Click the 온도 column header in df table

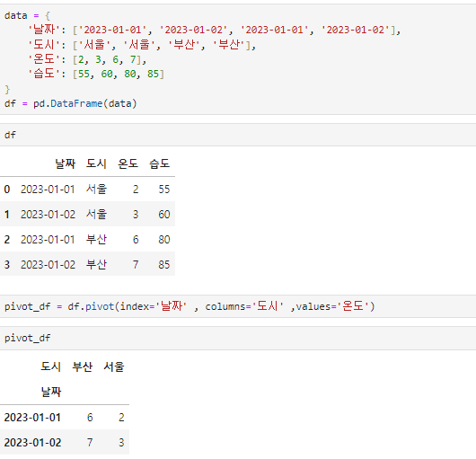[x=128, y=163]
